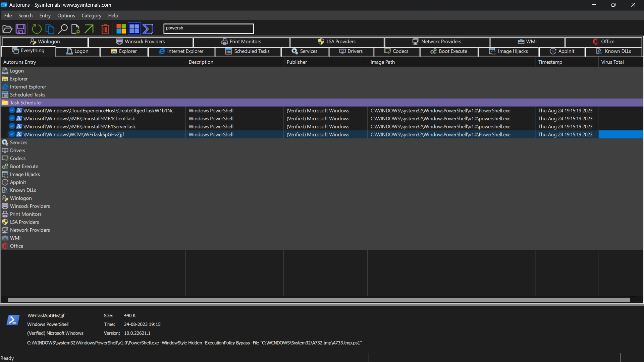Select the Drivers group row in list
Screen dimensions: 644x362
pyautogui.click(x=322, y=150)
